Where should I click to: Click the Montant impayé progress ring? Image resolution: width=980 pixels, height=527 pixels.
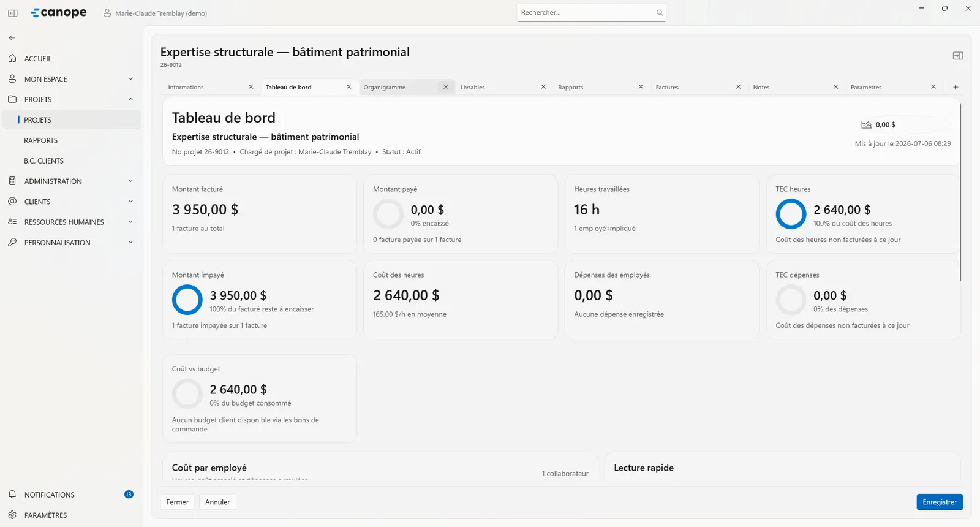pyautogui.click(x=187, y=300)
